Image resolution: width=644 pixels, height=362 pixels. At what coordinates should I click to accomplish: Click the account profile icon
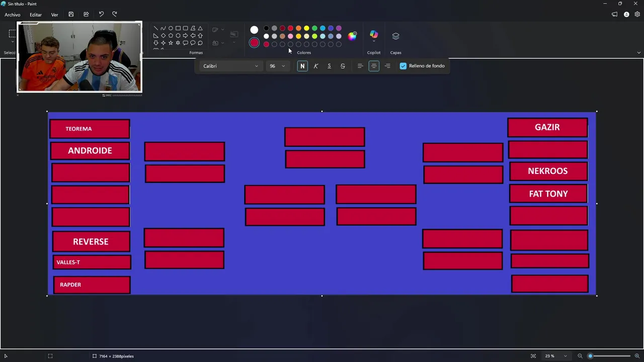pos(626,15)
